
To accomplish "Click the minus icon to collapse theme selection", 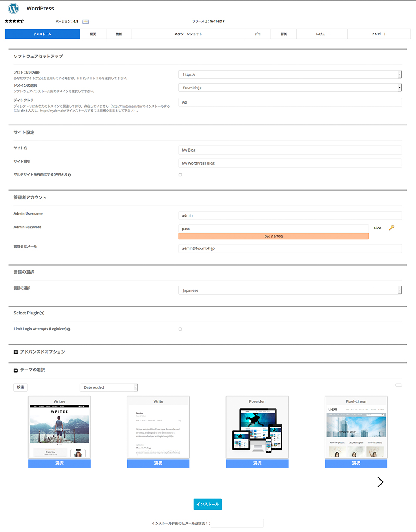I will pos(16,370).
